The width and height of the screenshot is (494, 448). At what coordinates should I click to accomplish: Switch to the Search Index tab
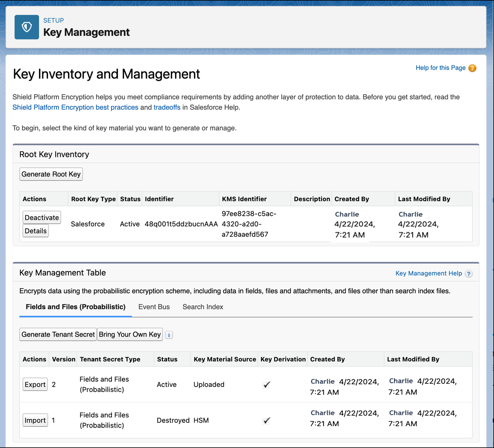click(x=203, y=307)
